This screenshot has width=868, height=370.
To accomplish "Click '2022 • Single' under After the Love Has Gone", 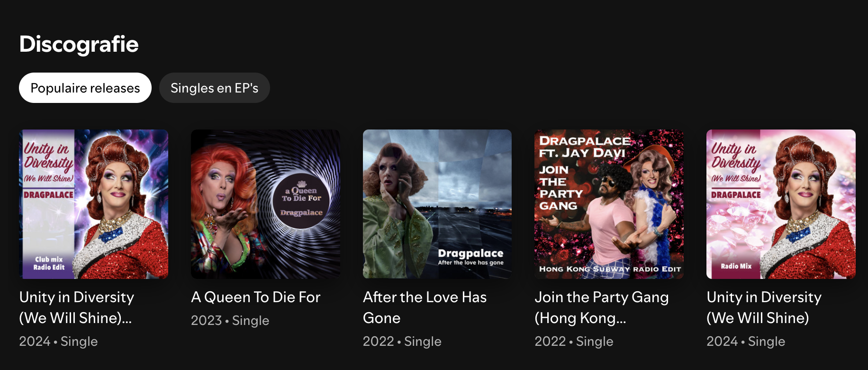I will [402, 342].
